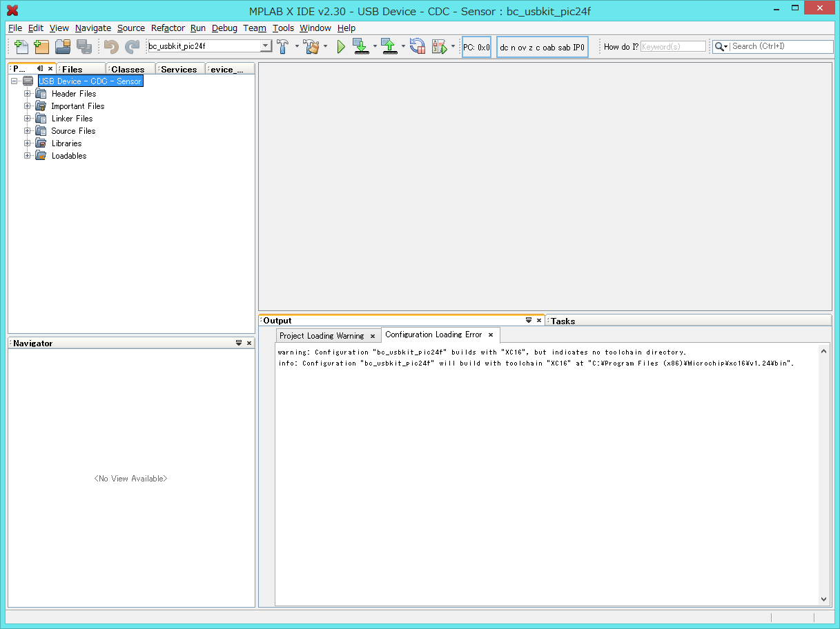Click the Open Project folder icon
The width and height of the screenshot is (840, 629).
tap(63, 47)
